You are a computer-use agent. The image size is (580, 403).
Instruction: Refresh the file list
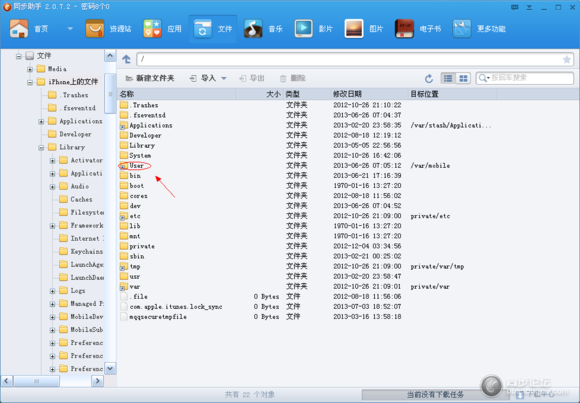(429, 78)
